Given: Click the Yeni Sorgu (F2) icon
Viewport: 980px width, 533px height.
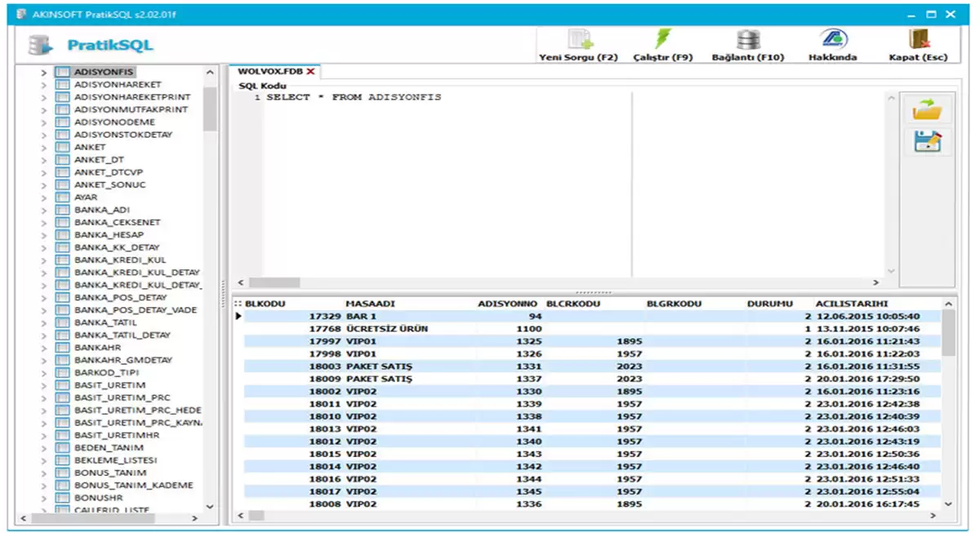Looking at the screenshot, I should pos(580,39).
